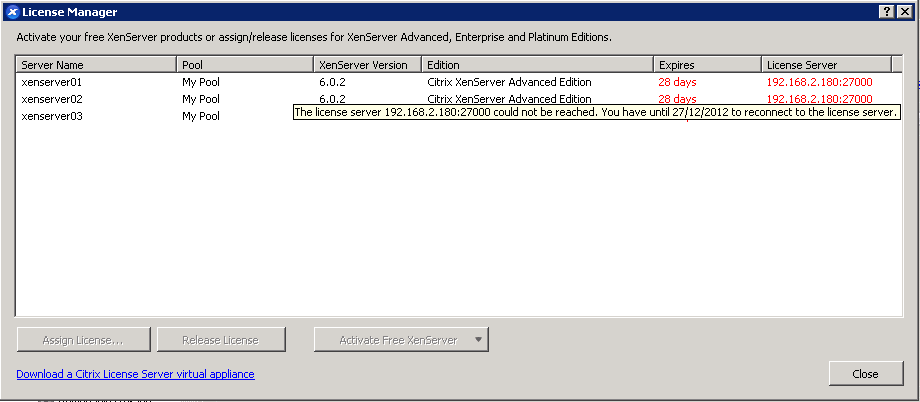The height and width of the screenshot is (402, 920).
Task: Sort by the Expires column header
Action: point(708,65)
